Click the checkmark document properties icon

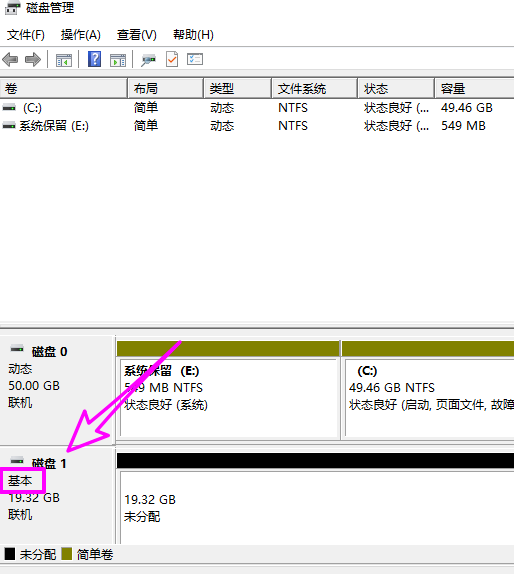[172, 59]
